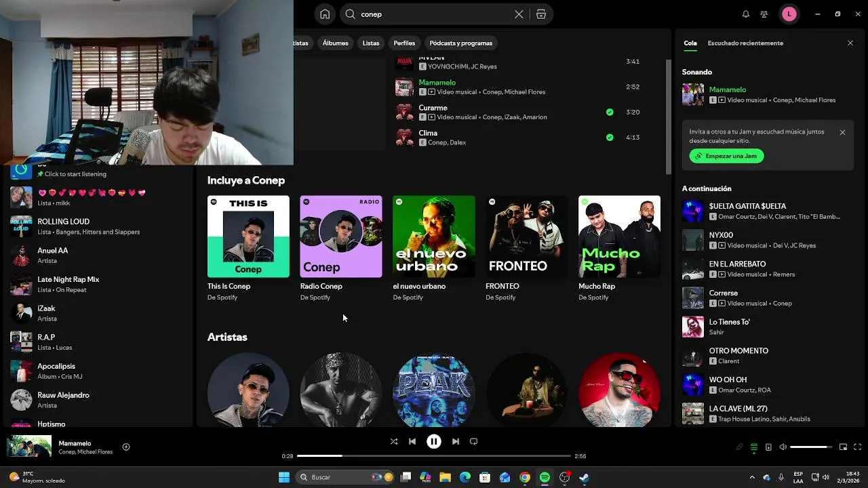Switch to the Cola tab
This screenshot has width=868, height=488.
coord(690,43)
